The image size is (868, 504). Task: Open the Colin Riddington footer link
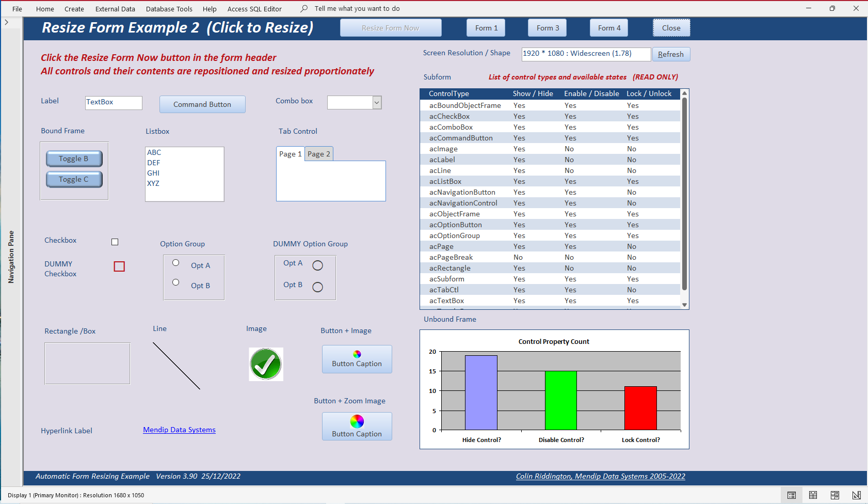601,476
